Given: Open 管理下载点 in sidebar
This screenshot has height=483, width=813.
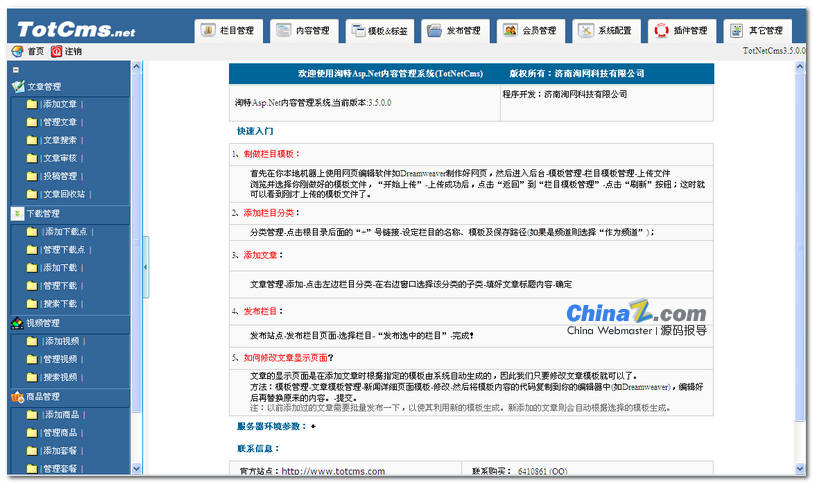Looking at the screenshot, I should click(x=64, y=250).
